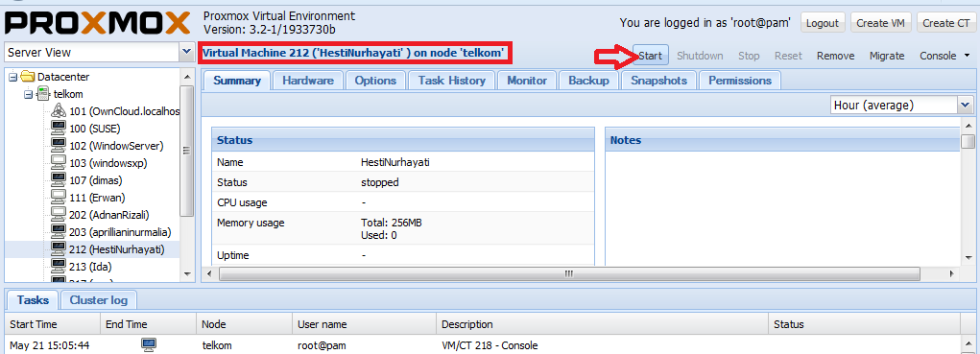Open the Snapshots tab
The width and height of the screenshot is (980, 354).
(x=658, y=81)
